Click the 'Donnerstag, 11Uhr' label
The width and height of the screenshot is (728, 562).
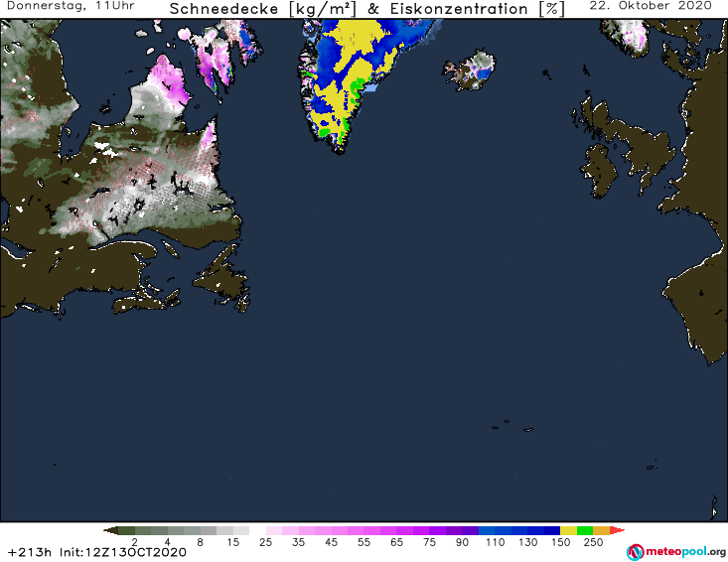coord(71,6)
